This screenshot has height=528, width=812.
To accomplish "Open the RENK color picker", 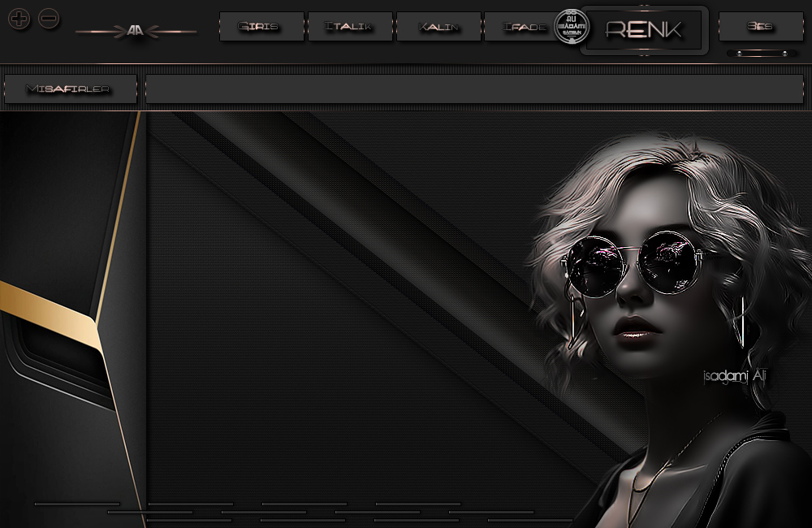I will (644, 31).
